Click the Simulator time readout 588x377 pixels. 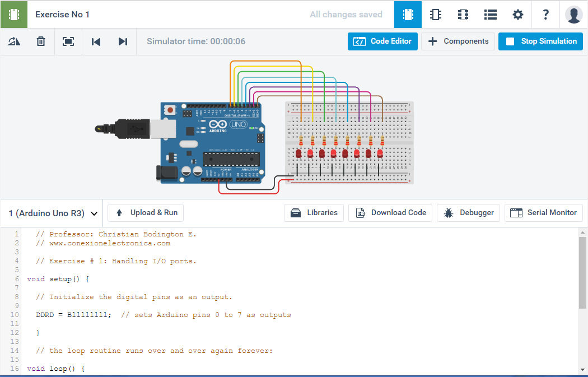point(196,41)
